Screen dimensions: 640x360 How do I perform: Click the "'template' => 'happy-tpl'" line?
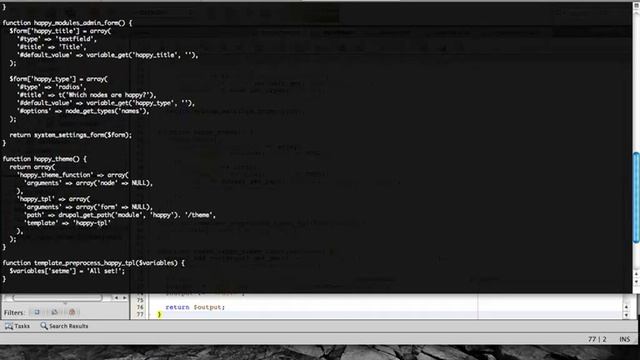67,223
